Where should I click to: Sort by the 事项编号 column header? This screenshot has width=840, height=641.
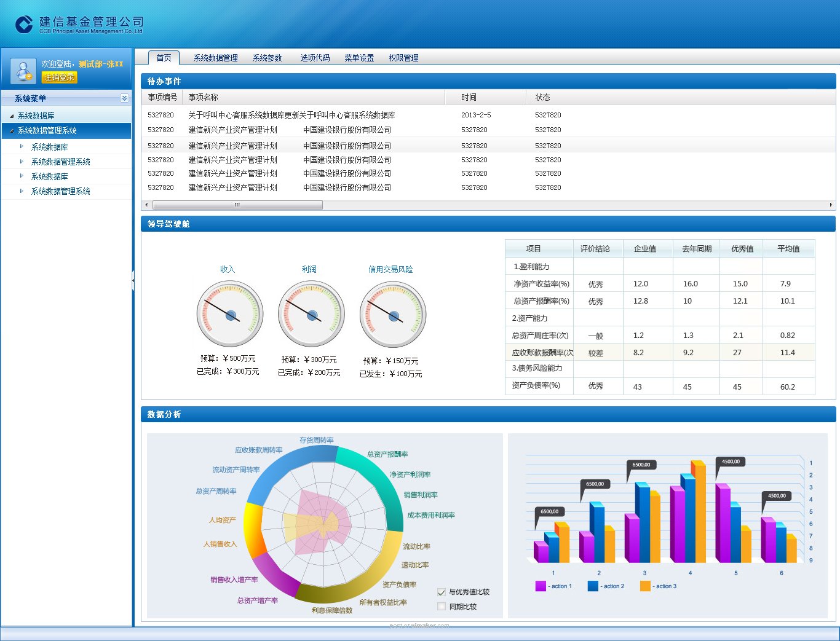tap(162, 97)
